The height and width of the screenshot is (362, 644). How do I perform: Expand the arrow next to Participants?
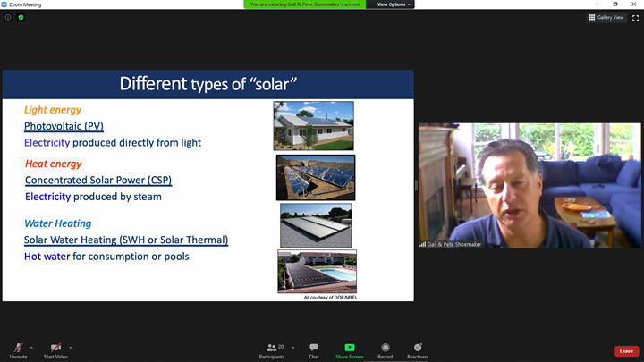292,348
